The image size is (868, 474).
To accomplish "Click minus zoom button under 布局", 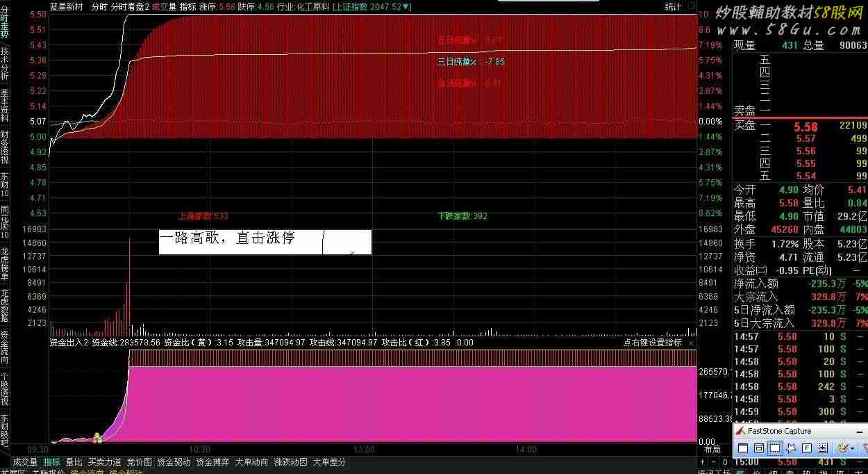I will tap(715, 462).
